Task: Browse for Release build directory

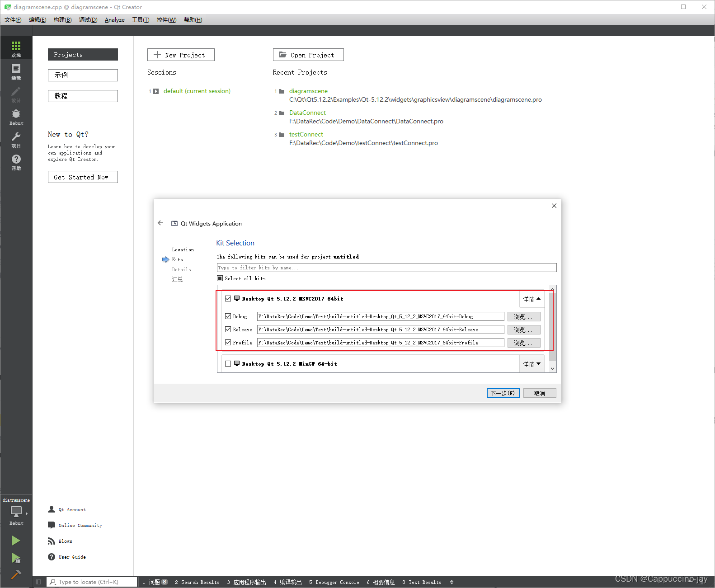Action: pyautogui.click(x=524, y=330)
